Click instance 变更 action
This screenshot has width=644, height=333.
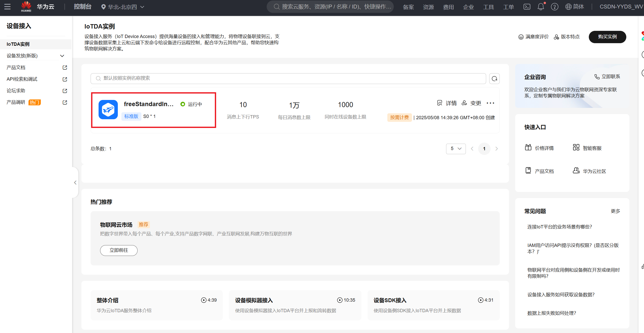[x=471, y=103]
